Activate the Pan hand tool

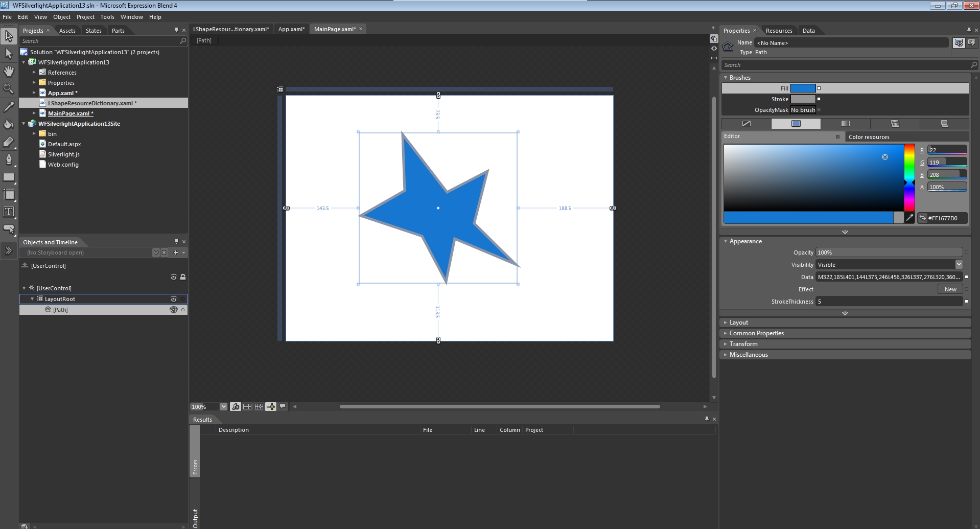coord(9,71)
